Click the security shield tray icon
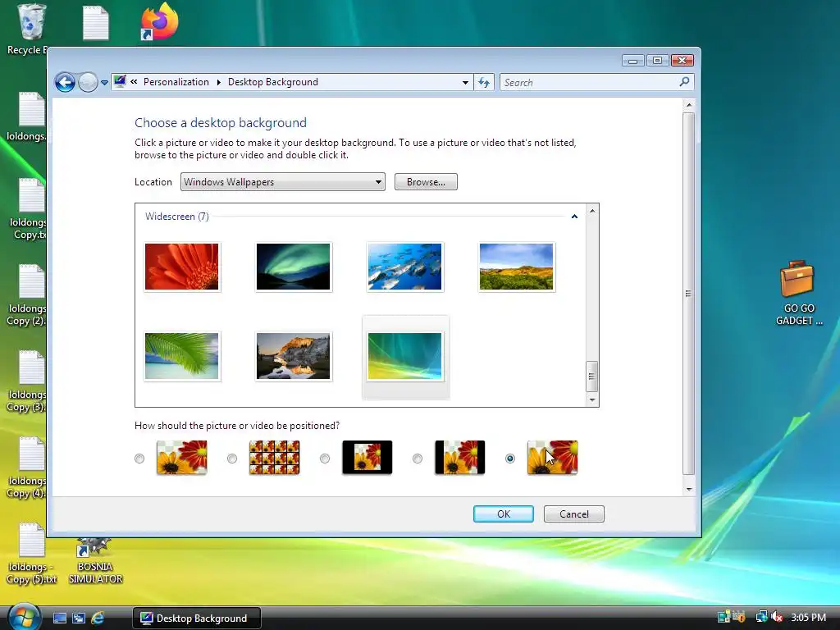The width and height of the screenshot is (840, 630). coord(739,617)
